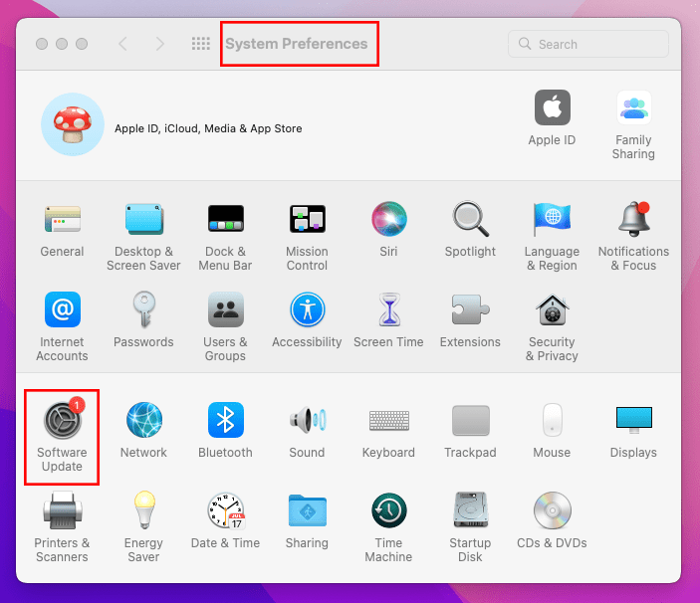Go forward with the right chevron
This screenshot has height=603, width=700.
point(160,44)
